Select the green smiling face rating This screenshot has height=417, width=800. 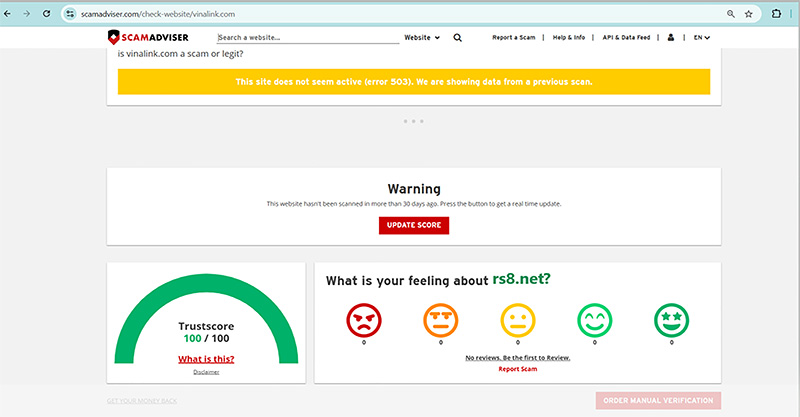[595, 321]
